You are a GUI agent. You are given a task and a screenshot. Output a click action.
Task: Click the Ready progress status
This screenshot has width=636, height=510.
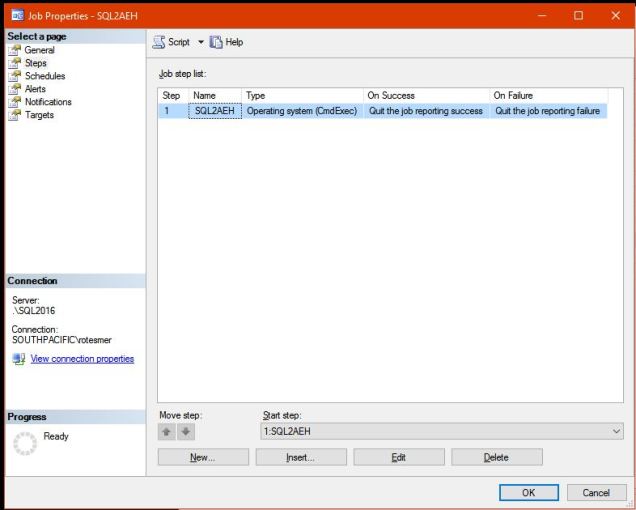click(56, 436)
